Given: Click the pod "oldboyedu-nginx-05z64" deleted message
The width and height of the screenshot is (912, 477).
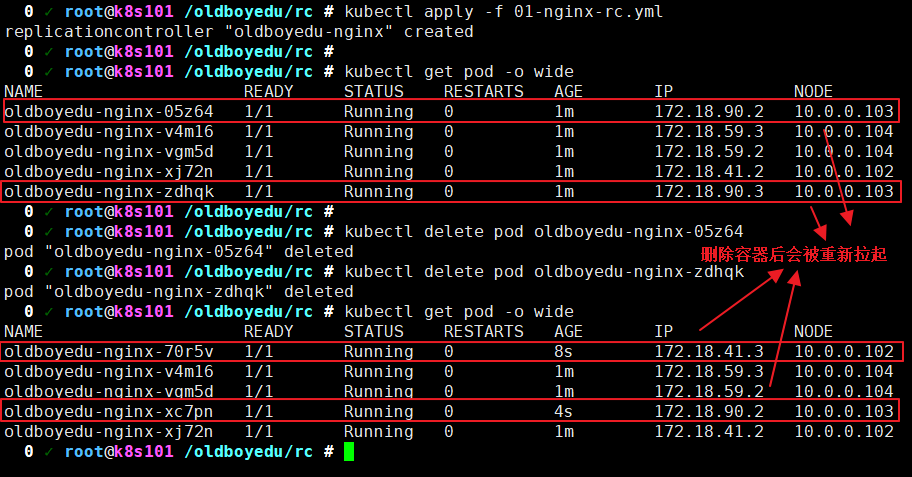Looking at the screenshot, I should click(x=178, y=251).
